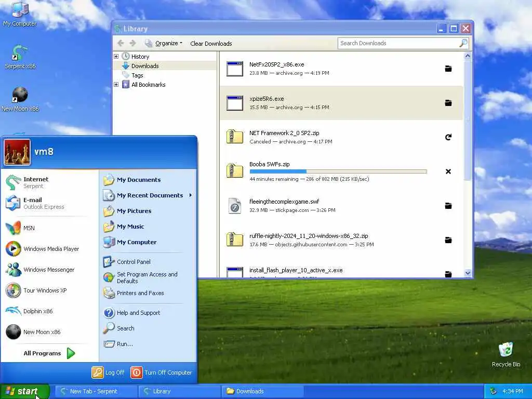Open Outlook Express E-mail in Start menu
532x399 pixels.
point(49,203)
